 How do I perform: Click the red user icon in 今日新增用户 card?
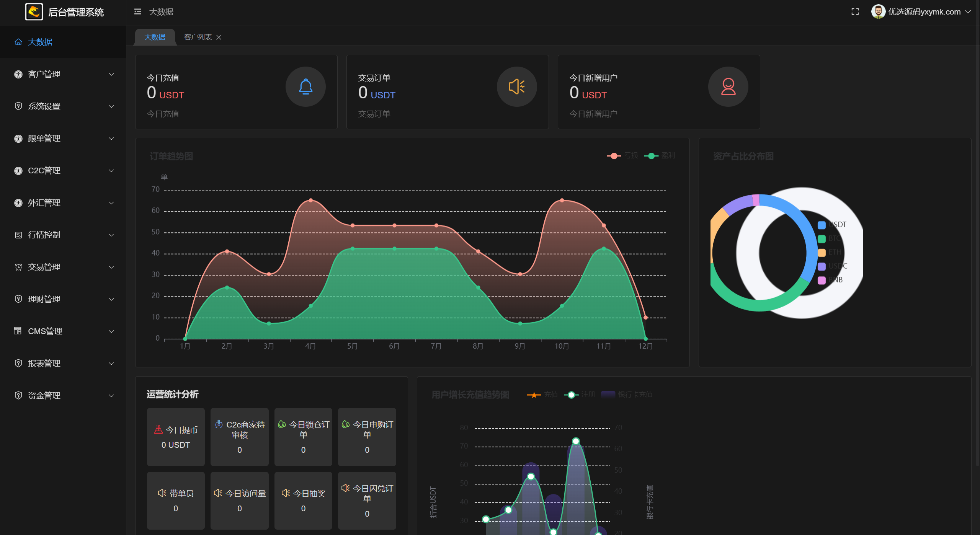[x=728, y=86]
